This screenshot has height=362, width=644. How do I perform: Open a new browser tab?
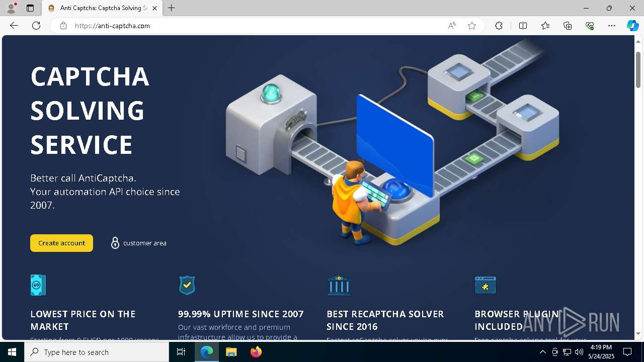point(172,8)
